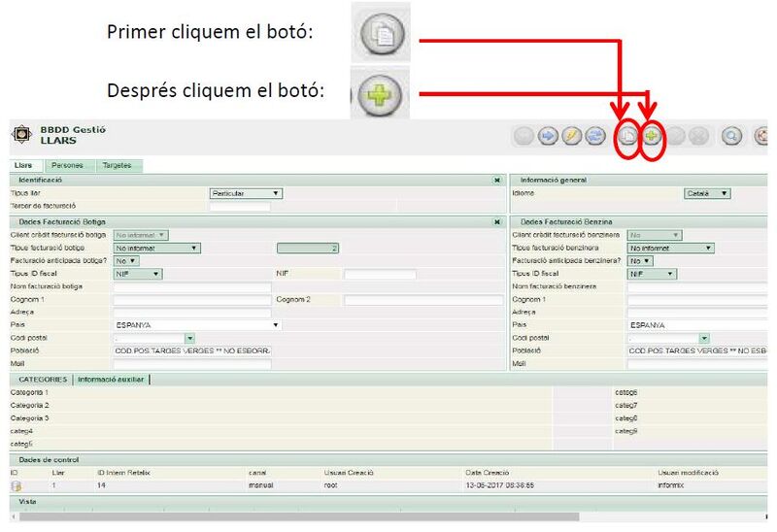Click the refresh arrows toolbar icon
Screen dimensions: 777x532
pyautogui.click(x=591, y=137)
